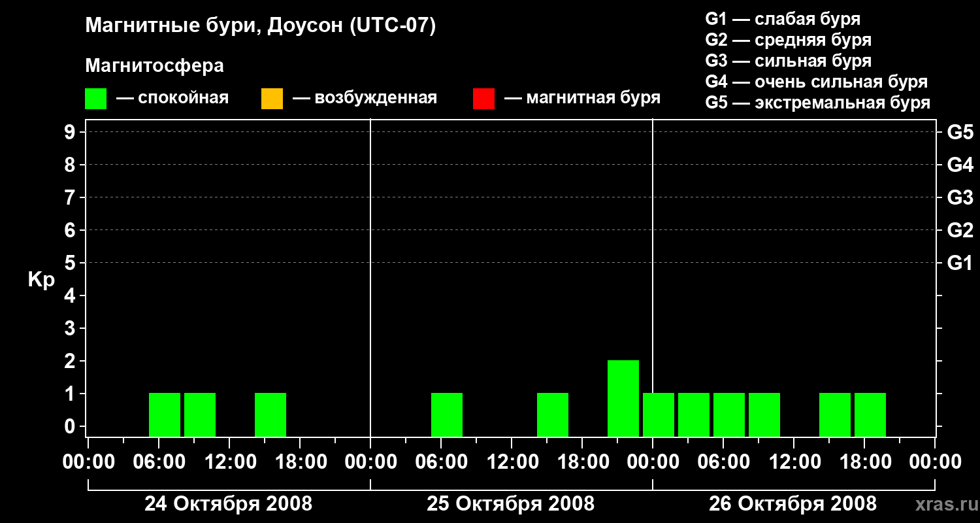Click the G1 label on the right axis
The height and width of the screenshot is (523, 980).
coord(960,263)
